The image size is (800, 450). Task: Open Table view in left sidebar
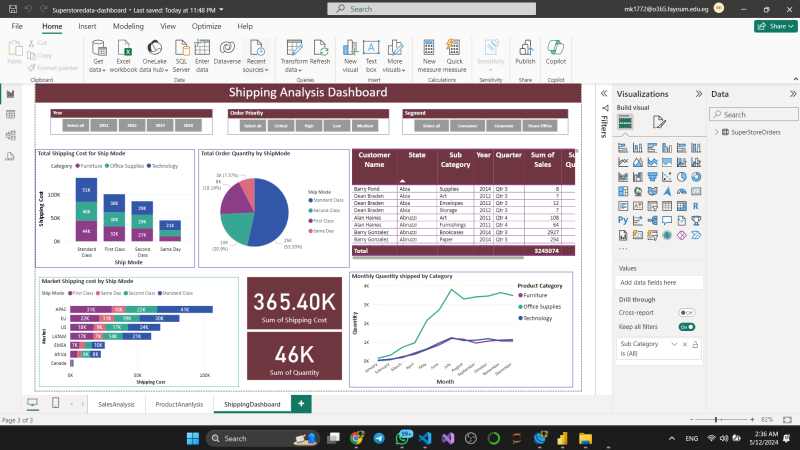pyautogui.click(x=11, y=114)
